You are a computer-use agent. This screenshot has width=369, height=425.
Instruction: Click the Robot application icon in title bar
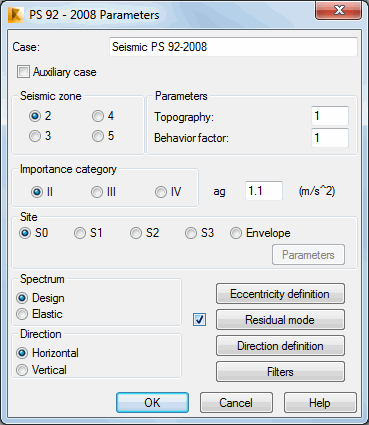point(16,15)
